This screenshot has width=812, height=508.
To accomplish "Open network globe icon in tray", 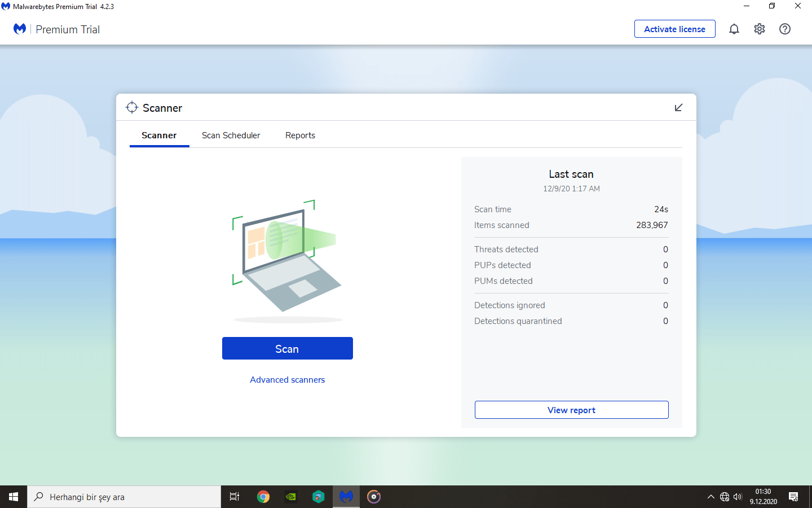I will click(x=725, y=497).
